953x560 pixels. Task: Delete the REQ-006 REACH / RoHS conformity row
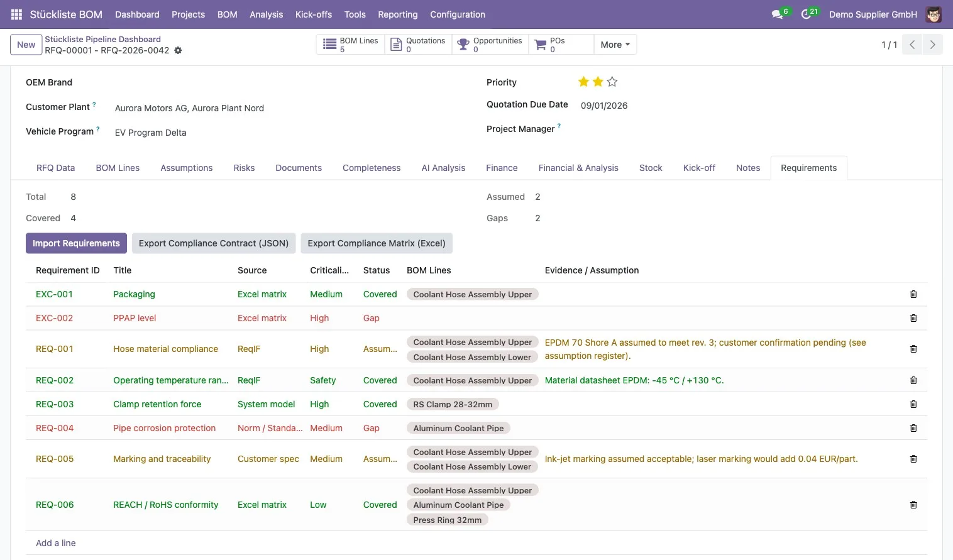[913, 505]
